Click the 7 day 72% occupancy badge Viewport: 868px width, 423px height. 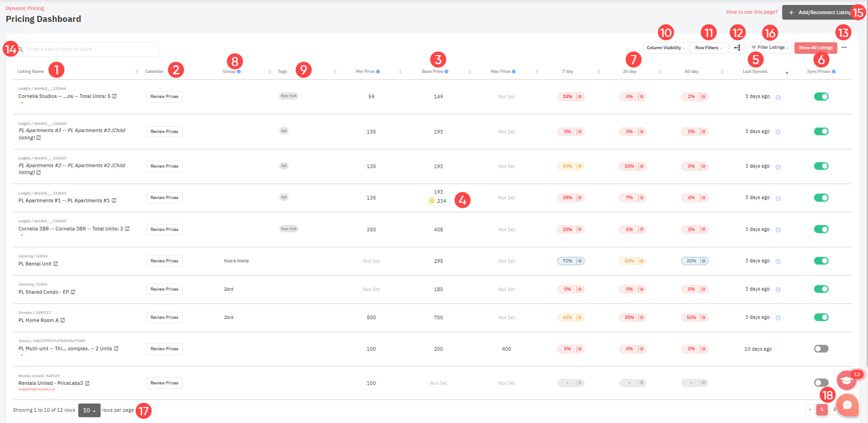coord(570,261)
